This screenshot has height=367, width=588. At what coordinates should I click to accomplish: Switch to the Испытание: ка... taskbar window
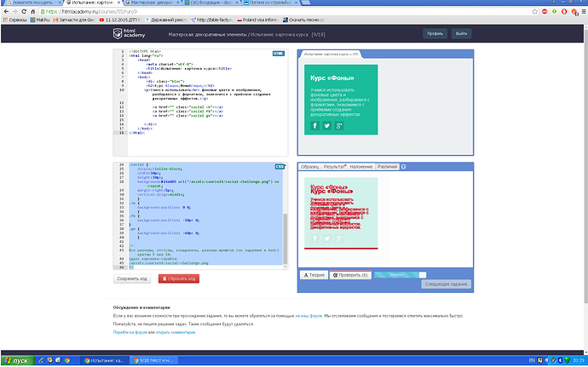pyautogui.click(x=104, y=361)
